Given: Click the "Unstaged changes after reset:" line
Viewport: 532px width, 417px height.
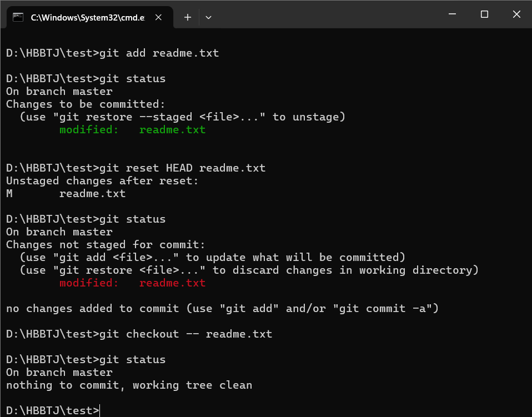Looking at the screenshot, I should (102, 180).
